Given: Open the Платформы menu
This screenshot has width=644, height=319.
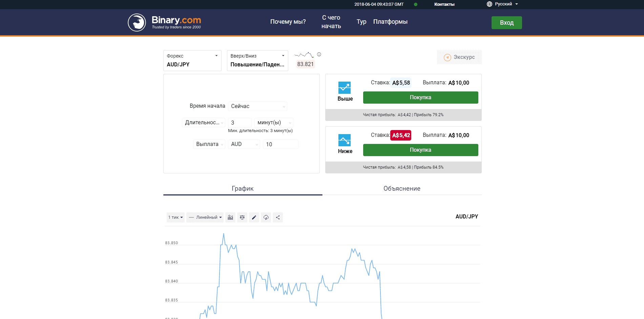Looking at the screenshot, I should [x=390, y=21].
